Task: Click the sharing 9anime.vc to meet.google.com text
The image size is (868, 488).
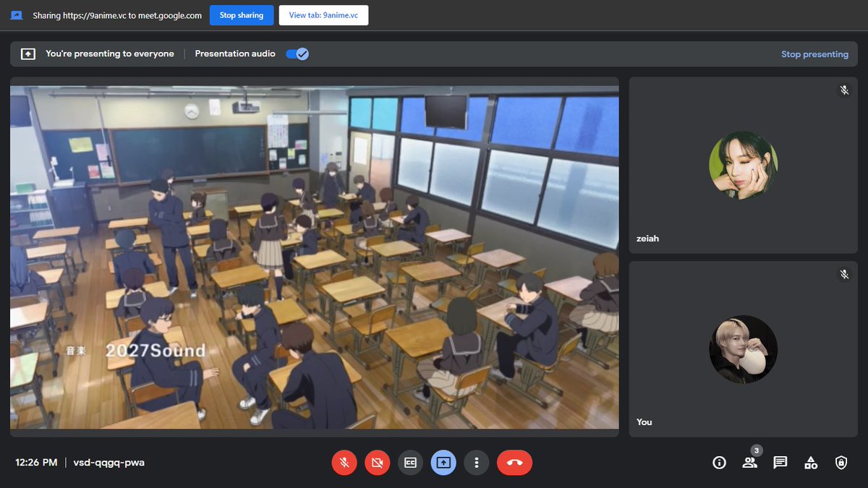Action: coord(117,15)
